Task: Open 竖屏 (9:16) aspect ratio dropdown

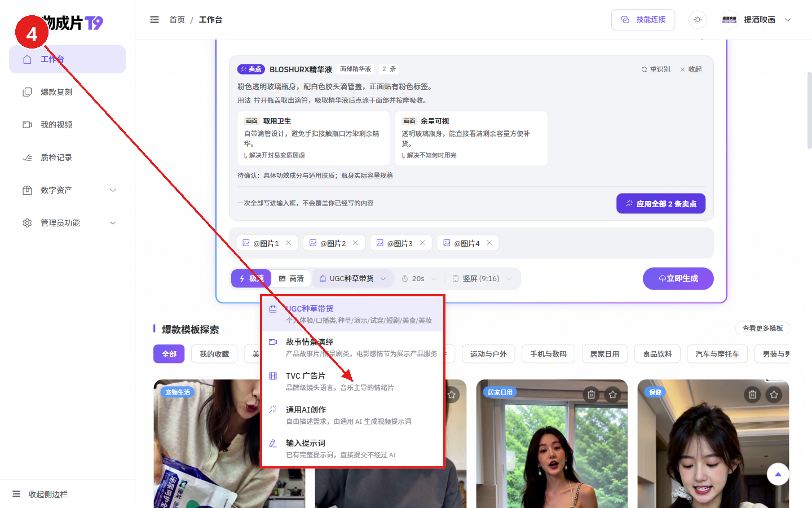Action: [x=482, y=279]
